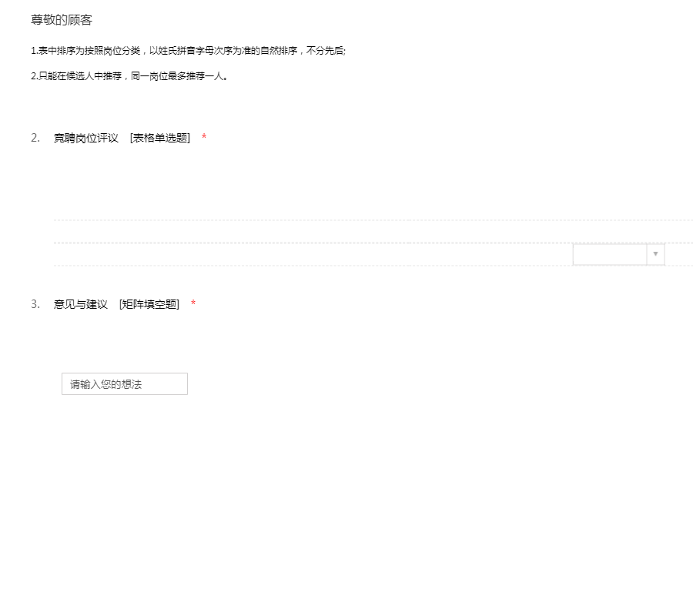Click the [表格单选题] question type label

(160, 139)
